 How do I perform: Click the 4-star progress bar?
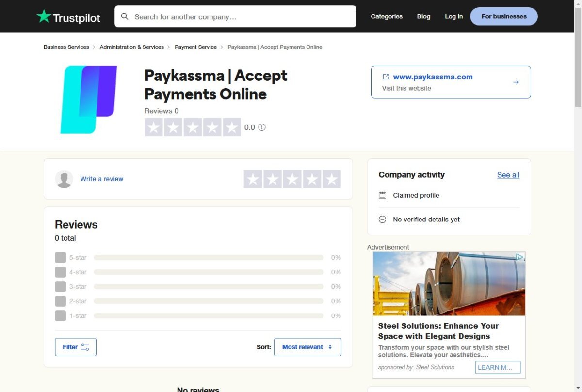209,272
